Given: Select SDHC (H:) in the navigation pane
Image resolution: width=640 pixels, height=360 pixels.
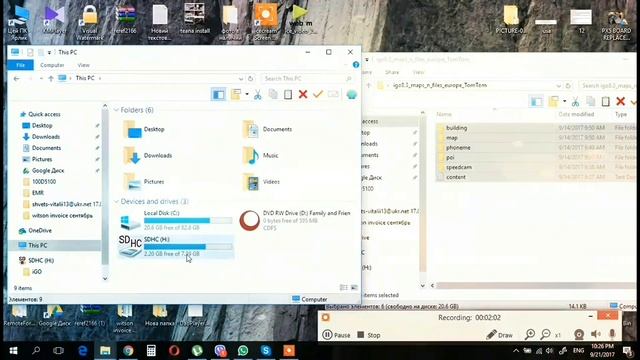Looking at the screenshot, I should tap(41, 260).
